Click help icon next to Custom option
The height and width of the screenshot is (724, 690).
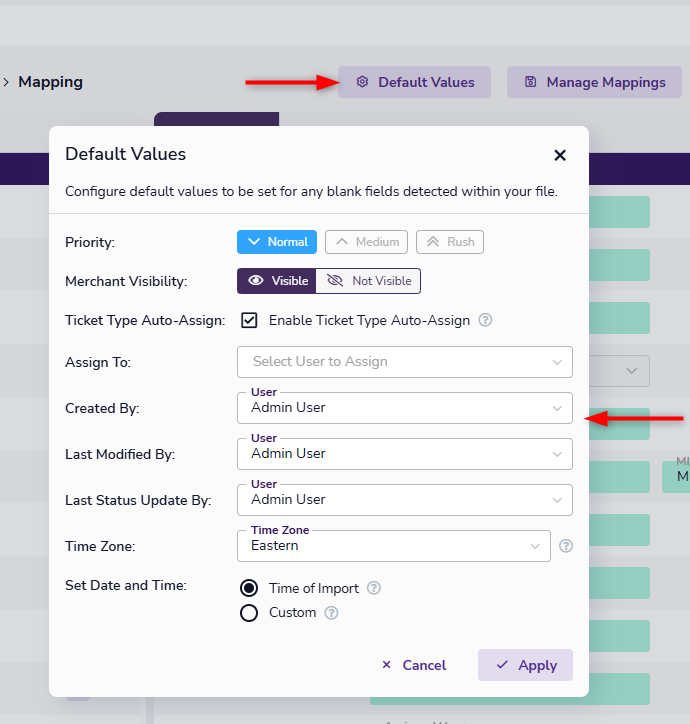[331, 613]
